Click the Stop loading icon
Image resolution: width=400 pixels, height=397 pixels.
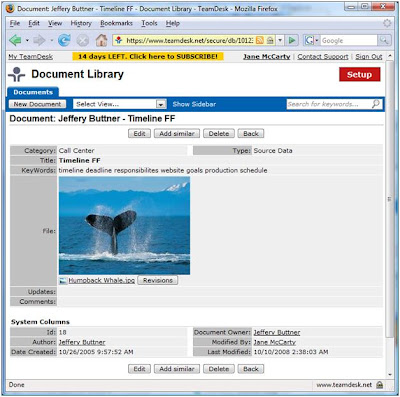[83, 41]
